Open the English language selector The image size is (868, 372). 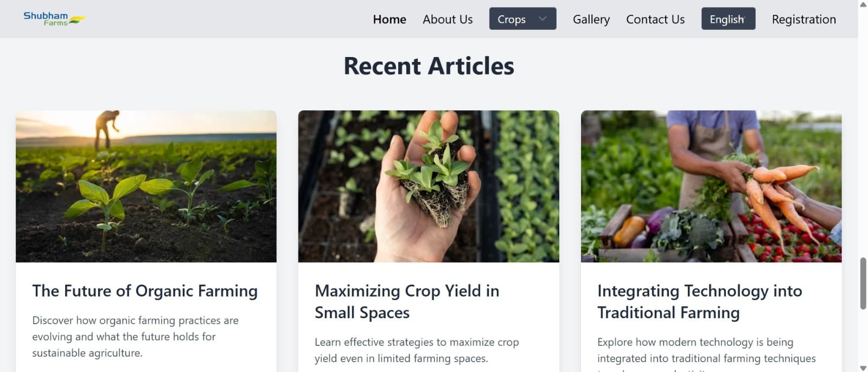pyautogui.click(x=728, y=19)
